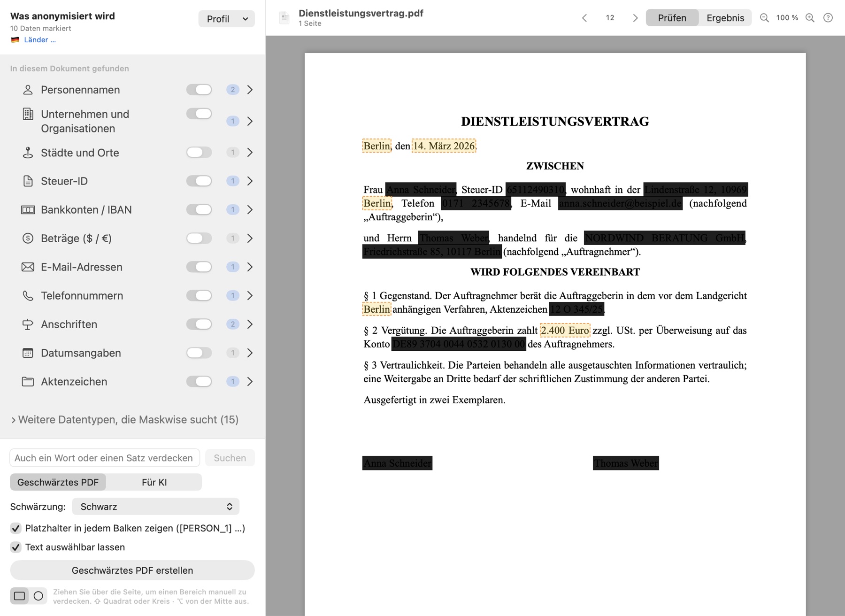Click the PDF document file icon
Viewport: 845px width, 616px height.
coord(284,18)
